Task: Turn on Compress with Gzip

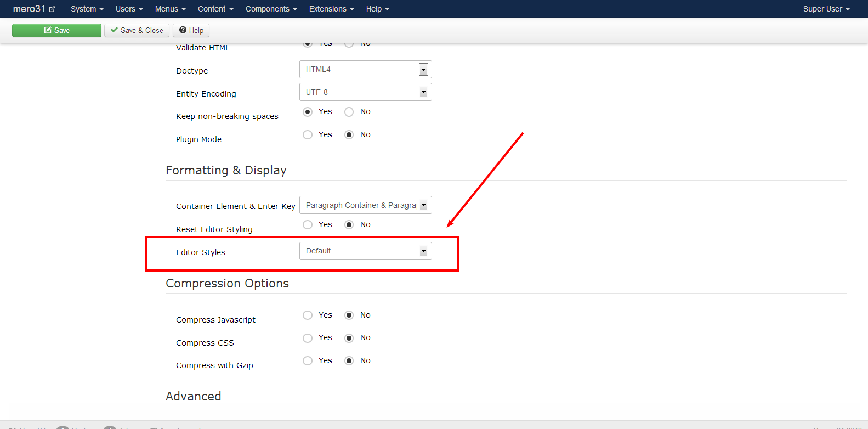Action: click(x=308, y=361)
